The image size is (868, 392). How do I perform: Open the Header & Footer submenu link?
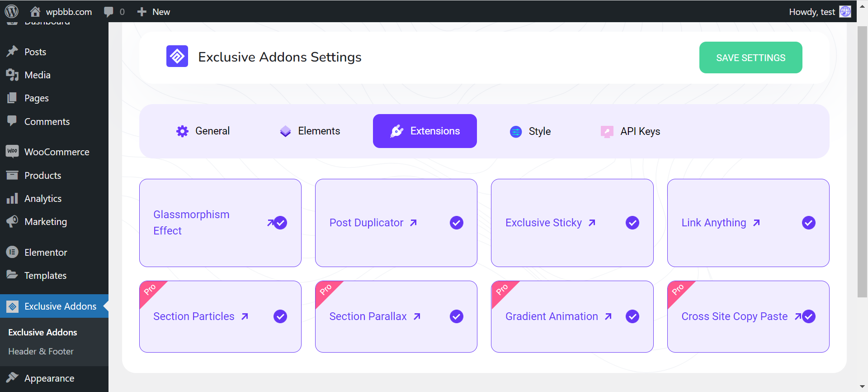[x=41, y=351]
